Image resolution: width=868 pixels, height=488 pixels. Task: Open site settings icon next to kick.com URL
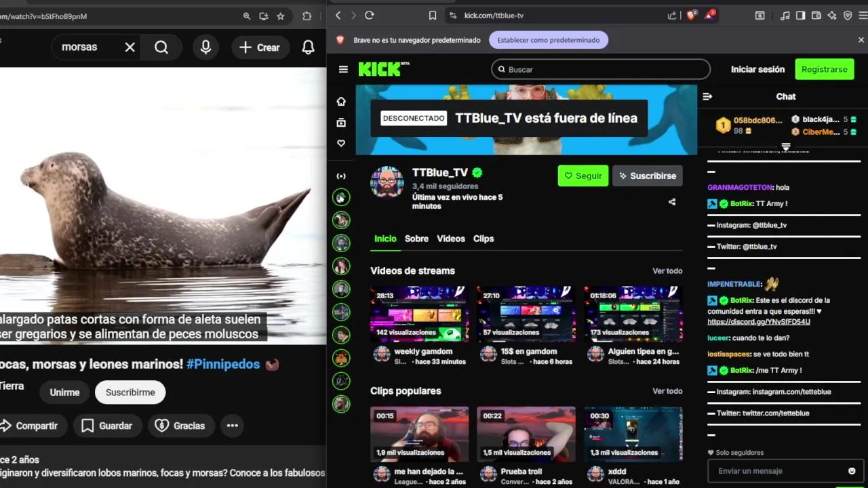[452, 15]
